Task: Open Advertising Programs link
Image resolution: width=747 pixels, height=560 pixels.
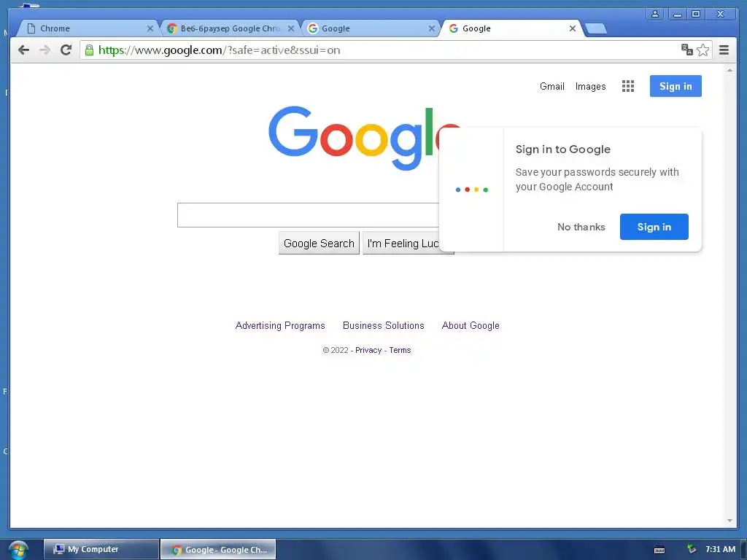Action: tap(280, 326)
